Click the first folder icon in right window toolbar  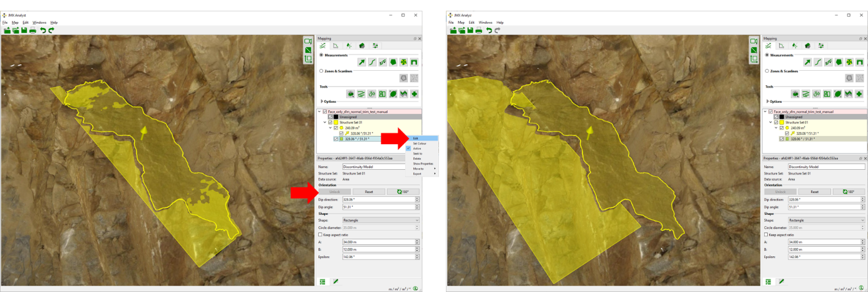tap(453, 30)
